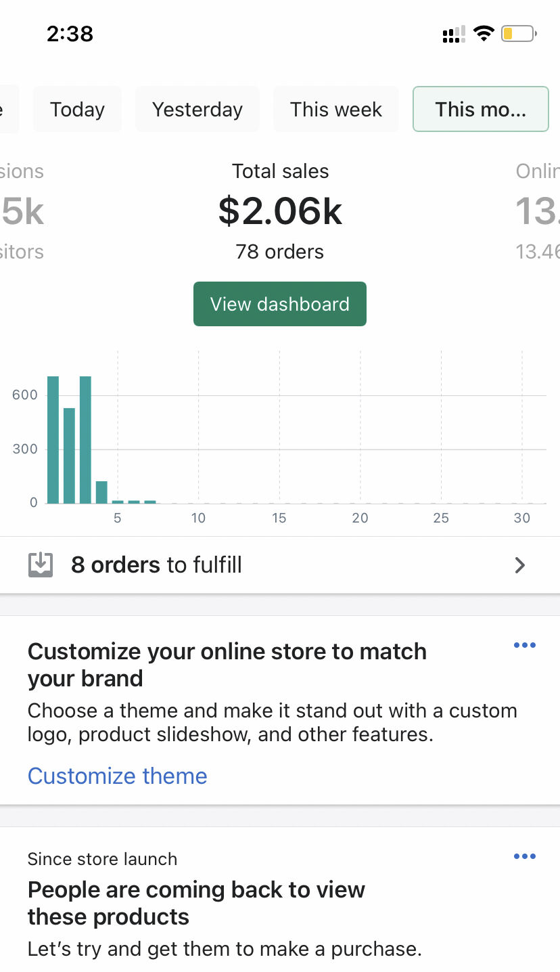Tap the People are coming back heading
The image size is (560, 972).
pos(196,903)
